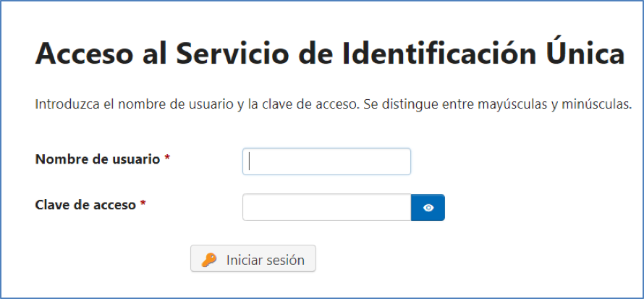
Task: Click the word Servicio in the title
Action: click(232, 54)
